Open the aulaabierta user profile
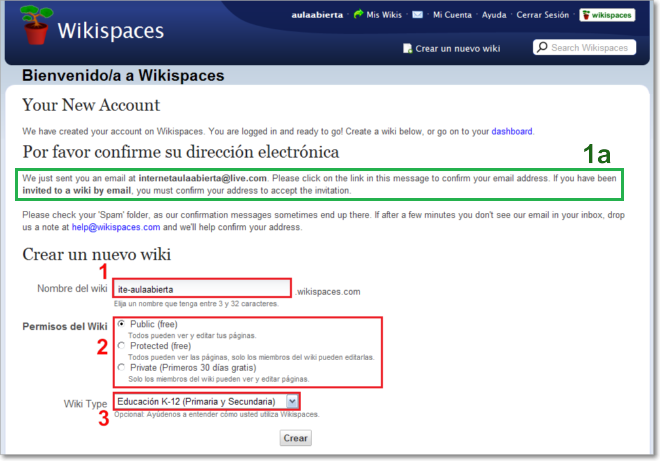 (x=317, y=15)
